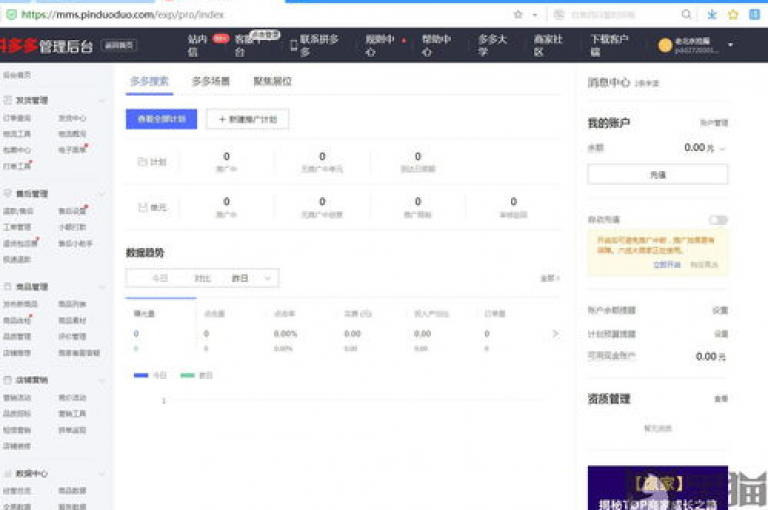Open 下载客户端 in top navigation
Image resolution: width=768 pixels, height=510 pixels.
coord(609,45)
